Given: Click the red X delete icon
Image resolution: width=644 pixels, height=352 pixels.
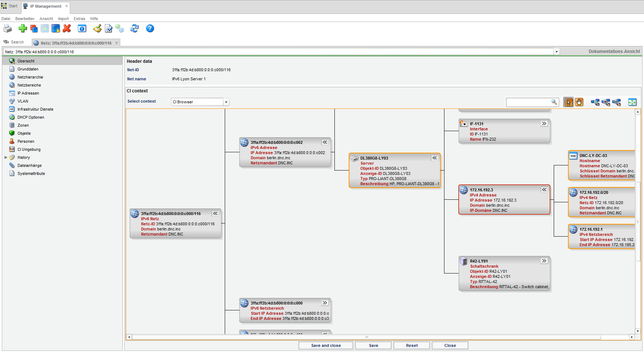Looking at the screenshot, I should tap(67, 28).
